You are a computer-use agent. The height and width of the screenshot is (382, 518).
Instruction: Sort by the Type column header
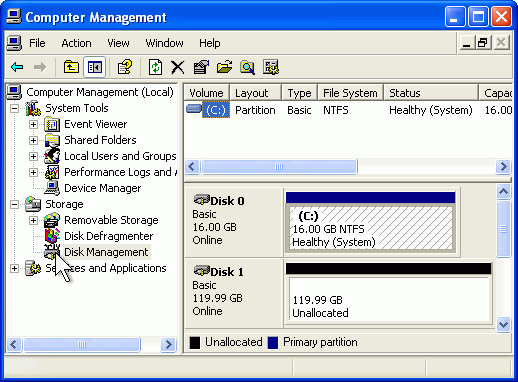click(299, 93)
